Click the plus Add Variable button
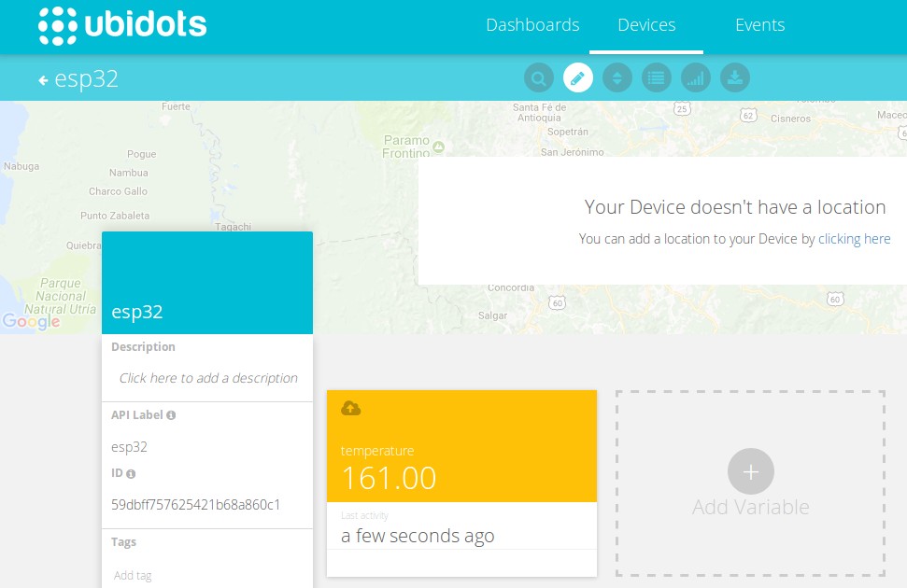The height and width of the screenshot is (588, 907). [751, 471]
